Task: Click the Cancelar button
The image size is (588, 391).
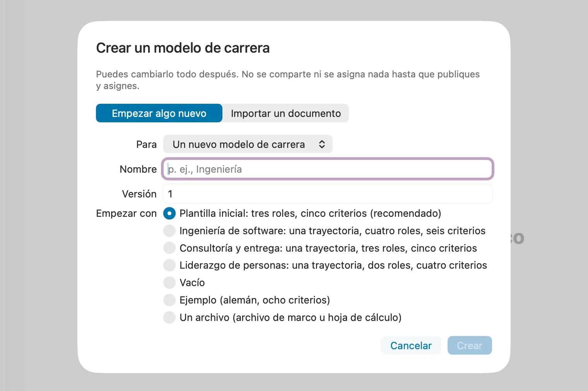Action: click(411, 345)
